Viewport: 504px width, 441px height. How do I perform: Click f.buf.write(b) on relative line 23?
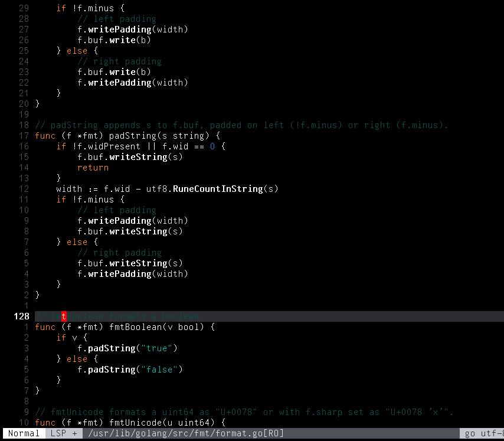(114, 71)
